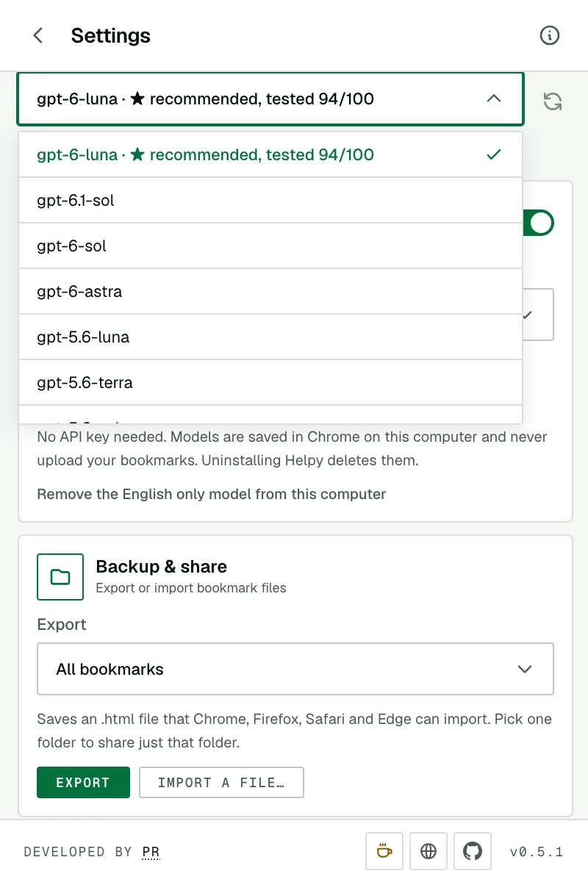588x882 pixels.
Task: Open the globe website icon
Action: click(x=429, y=851)
